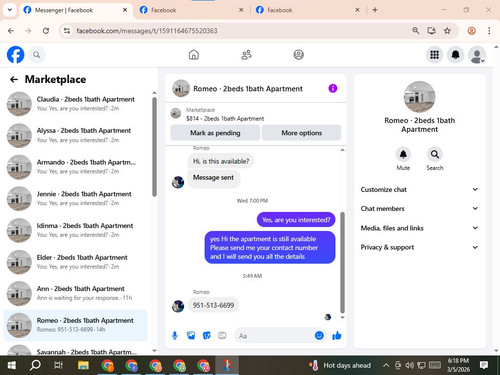
Task: Click chat messages scrollbar
Action: pyautogui.click(x=342, y=263)
